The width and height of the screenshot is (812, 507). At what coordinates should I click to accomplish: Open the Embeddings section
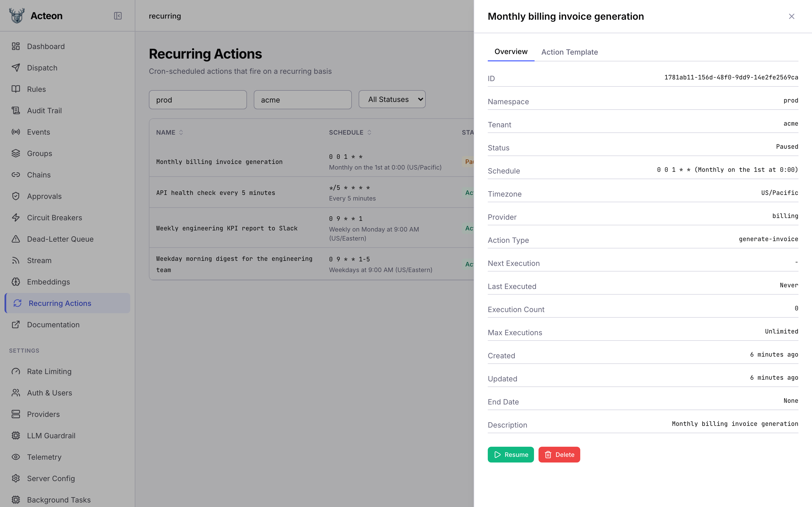click(48, 282)
